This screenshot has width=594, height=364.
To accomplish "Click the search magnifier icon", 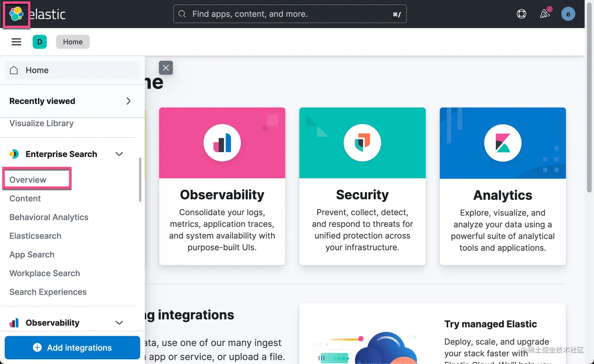I will pyautogui.click(x=182, y=14).
